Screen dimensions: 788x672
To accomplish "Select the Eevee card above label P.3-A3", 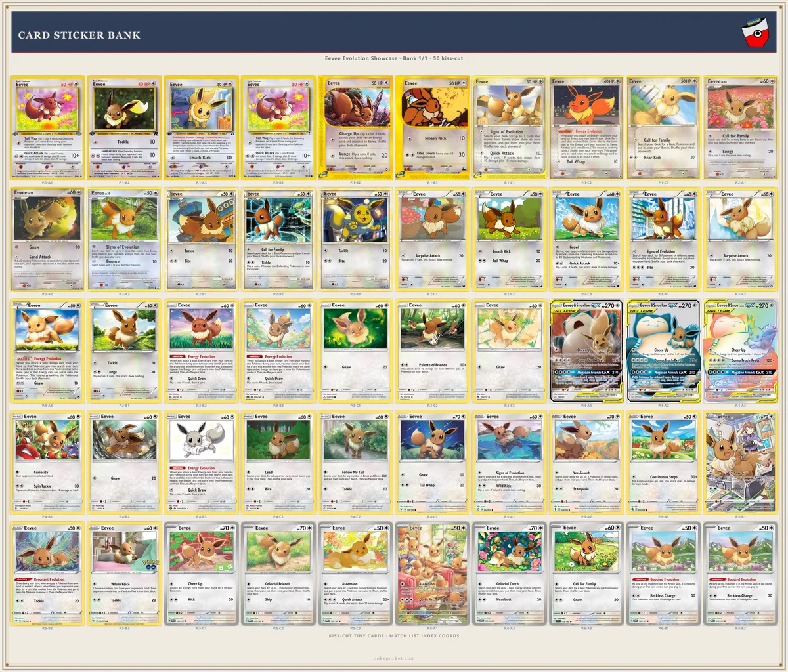I will point(47,351).
